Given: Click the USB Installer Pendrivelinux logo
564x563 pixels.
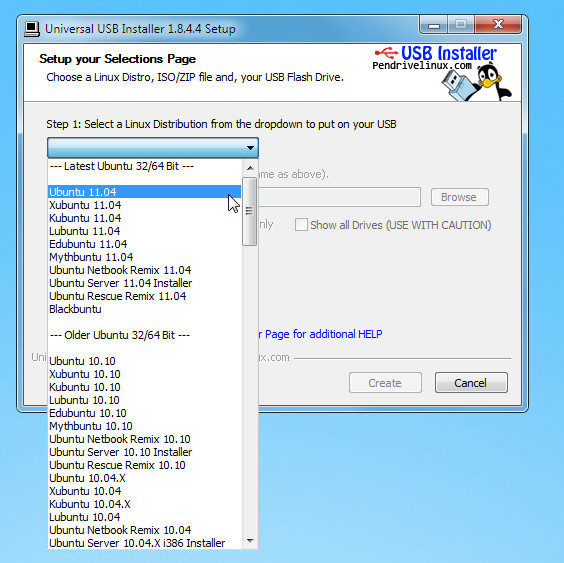Looking at the screenshot, I should pos(442,73).
